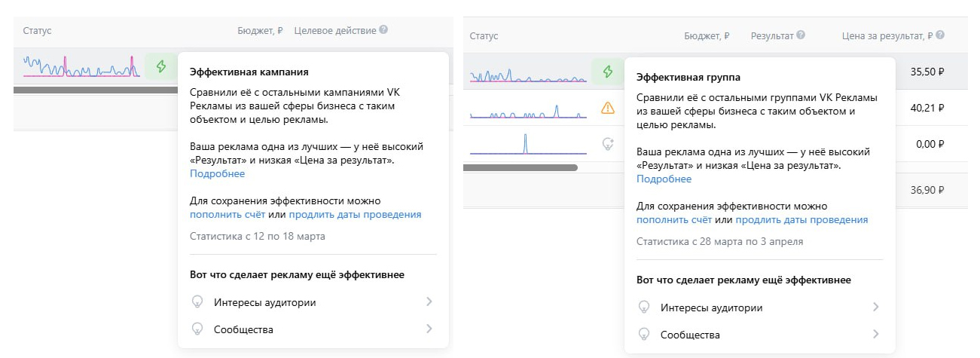Select Интересы аудитории item in Эффективная группа popup
The width and height of the screenshot is (980, 358).
pyautogui.click(x=711, y=308)
